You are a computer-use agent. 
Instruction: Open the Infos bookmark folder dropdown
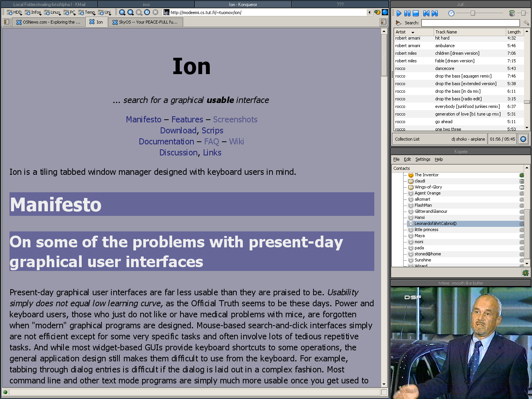[x=33, y=13]
